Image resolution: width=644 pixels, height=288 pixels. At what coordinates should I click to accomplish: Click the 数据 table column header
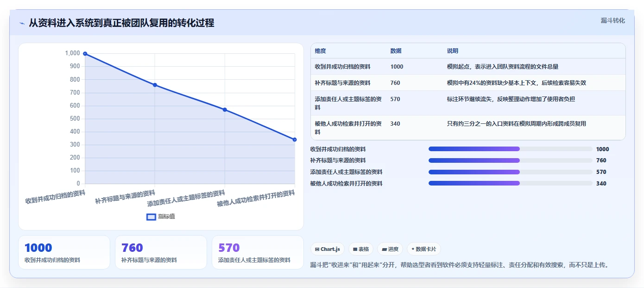click(396, 51)
